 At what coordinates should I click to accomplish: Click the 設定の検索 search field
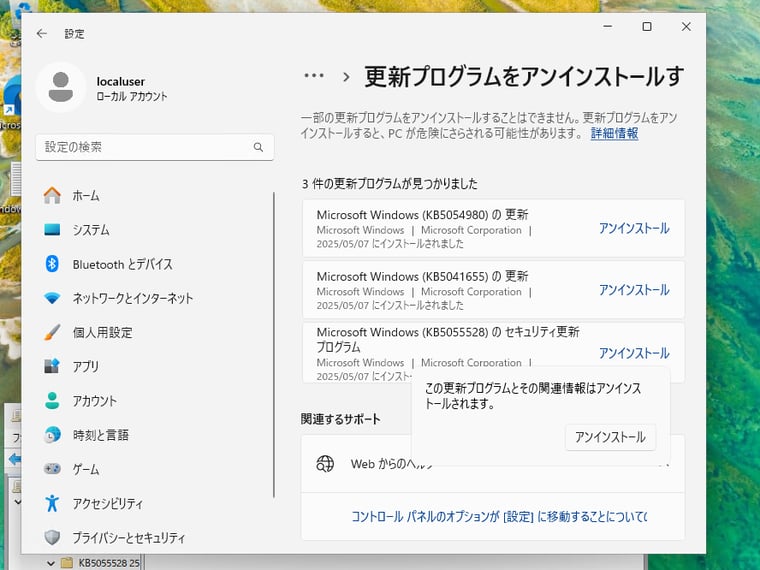155,147
